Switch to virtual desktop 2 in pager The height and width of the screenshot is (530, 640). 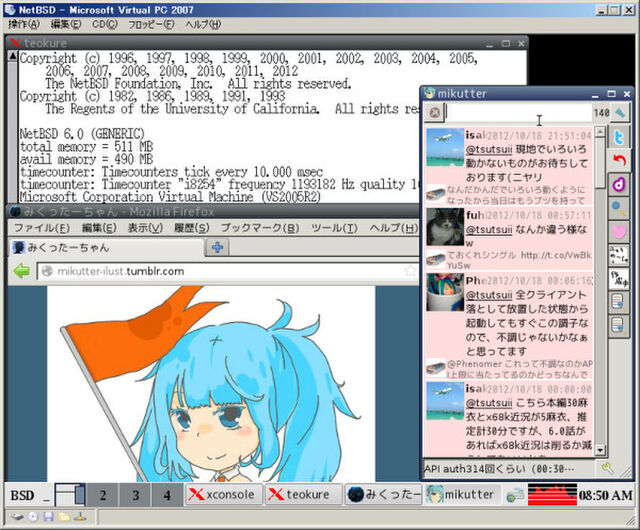click(x=102, y=494)
